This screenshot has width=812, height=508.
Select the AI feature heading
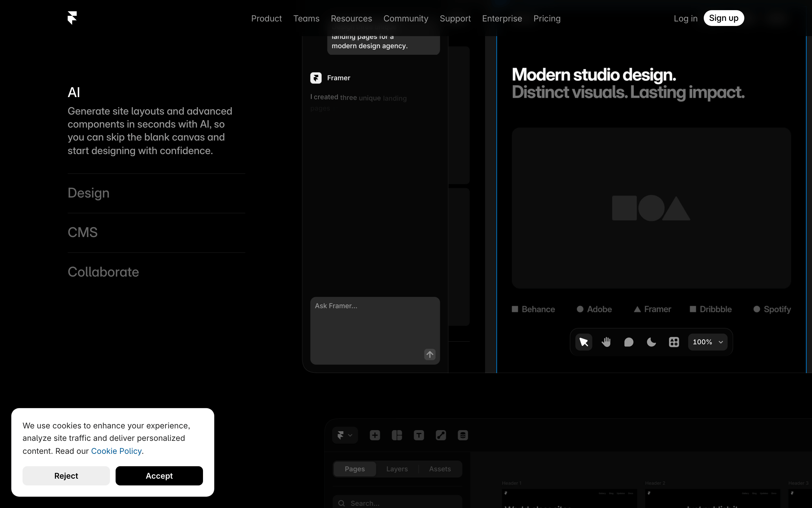(74, 92)
